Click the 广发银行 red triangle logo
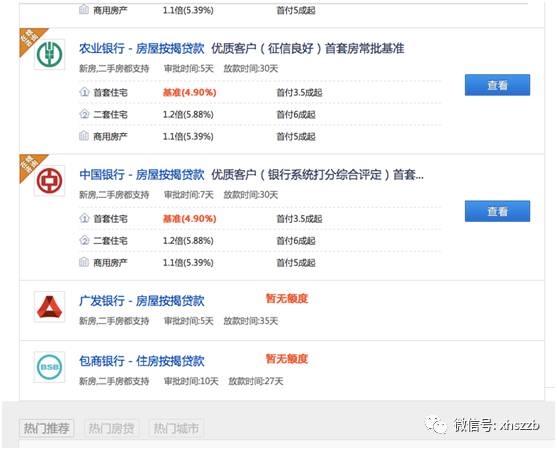This screenshot has height=450, width=557. click(x=49, y=307)
